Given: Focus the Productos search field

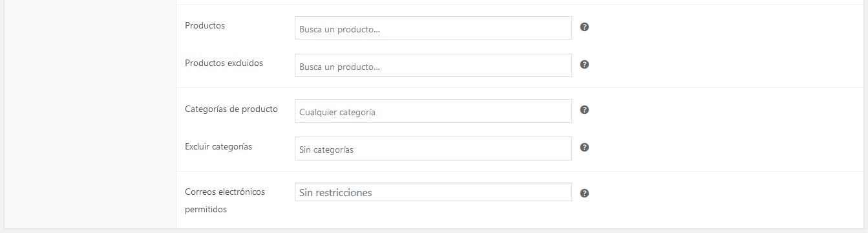Looking at the screenshot, I should (433, 28).
